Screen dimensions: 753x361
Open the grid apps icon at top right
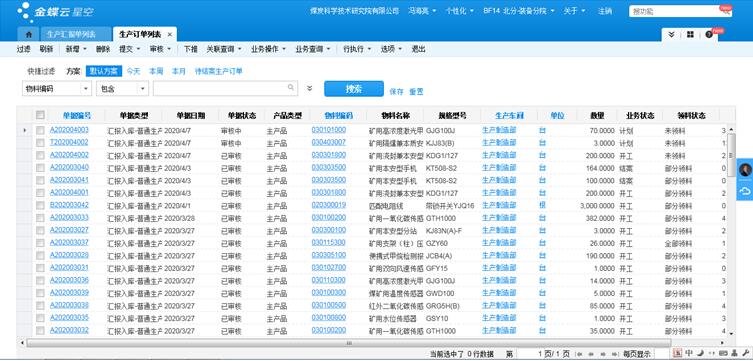(x=690, y=35)
